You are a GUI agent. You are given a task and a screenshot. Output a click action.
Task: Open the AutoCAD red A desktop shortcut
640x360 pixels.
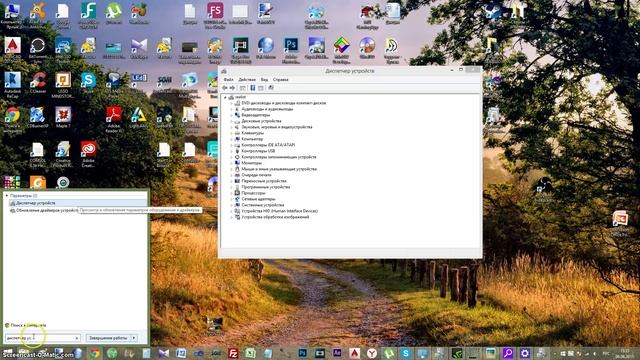tap(12, 49)
